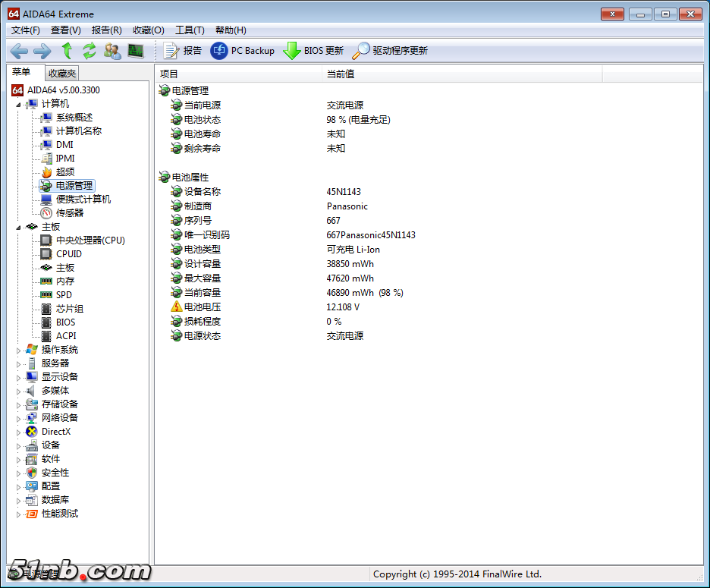Click BIOS 更新 update button
The image size is (710, 588).
click(x=313, y=51)
